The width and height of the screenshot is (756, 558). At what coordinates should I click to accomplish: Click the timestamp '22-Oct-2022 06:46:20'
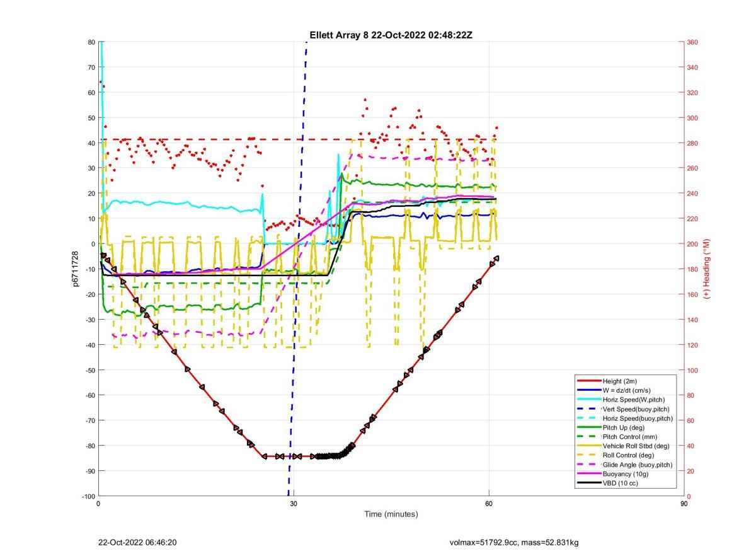pos(137,542)
